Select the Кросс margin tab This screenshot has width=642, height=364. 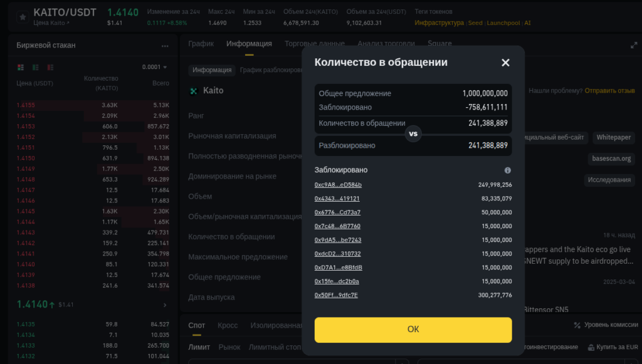pyautogui.click(x=228, y=325)
